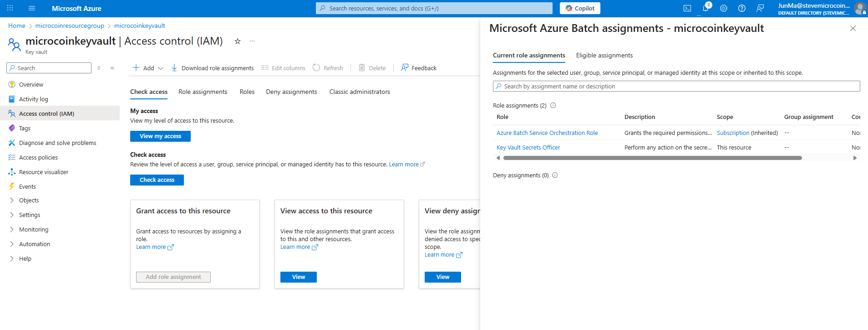Switch to Deny assignments tab
Image resolution: width=868 pixels, height=330 pixels.
tap(291, 92)
